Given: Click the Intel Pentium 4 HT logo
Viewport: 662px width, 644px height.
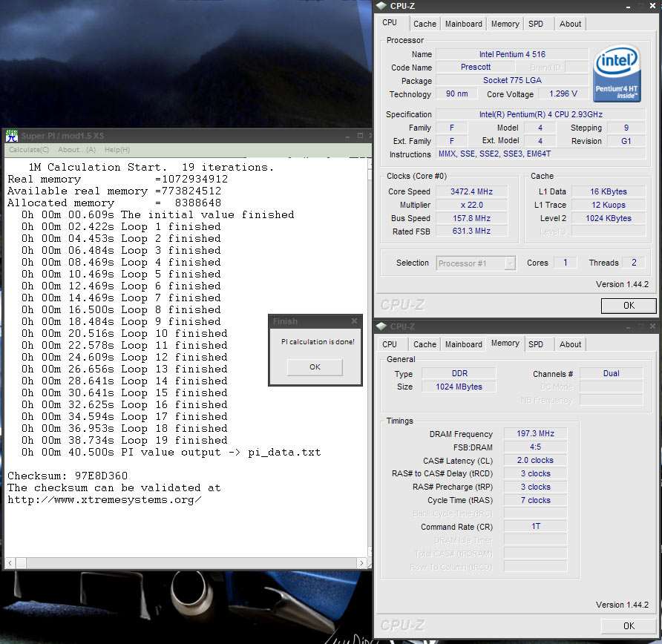Looking at the screenshot, I should tap(617, 74).
